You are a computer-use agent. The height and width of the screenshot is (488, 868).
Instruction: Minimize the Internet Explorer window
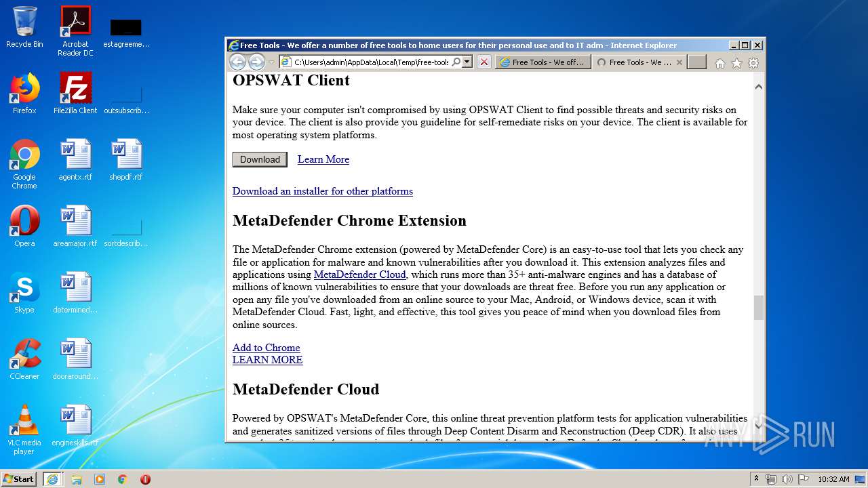[x=734, y=45]
